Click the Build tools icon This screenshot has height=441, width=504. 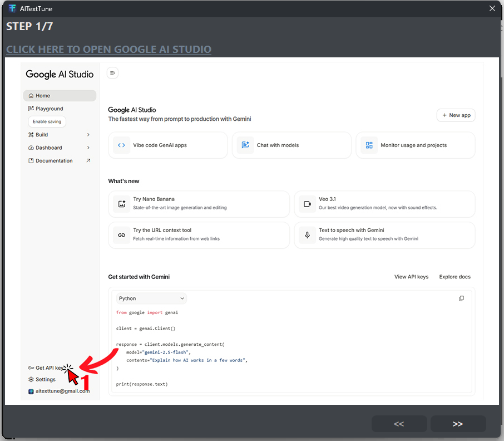31,135
